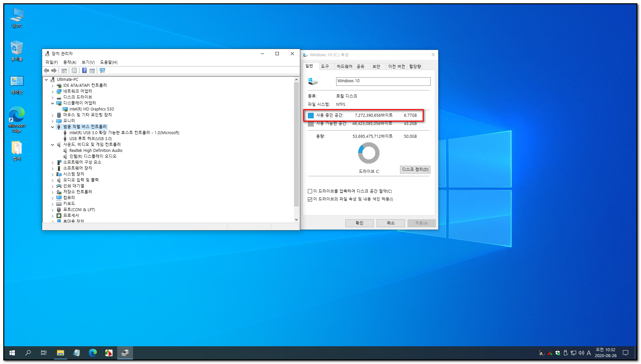Click the volume speaker tray icon
Screen dimensions: 641x364
pyautogui.click(x=581, y=353)
